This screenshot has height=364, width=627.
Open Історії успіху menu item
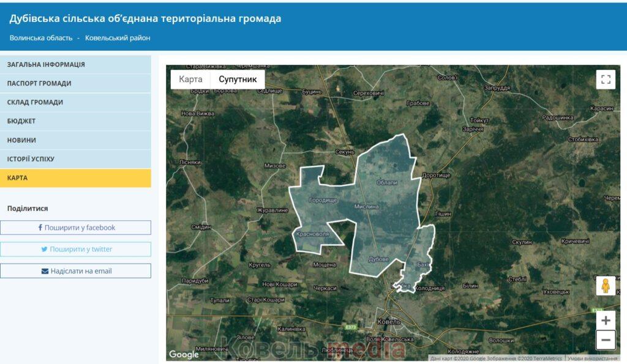point(75,158)
